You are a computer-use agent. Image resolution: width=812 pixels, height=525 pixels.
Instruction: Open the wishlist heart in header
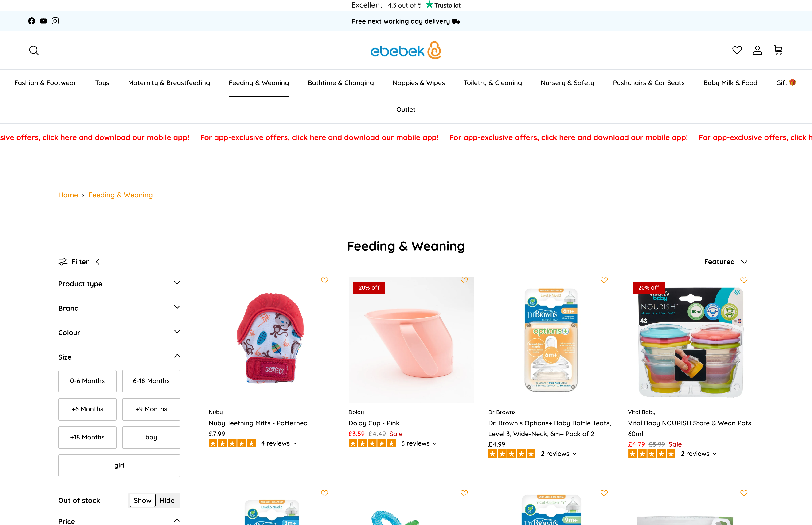(x=737, y=51)
